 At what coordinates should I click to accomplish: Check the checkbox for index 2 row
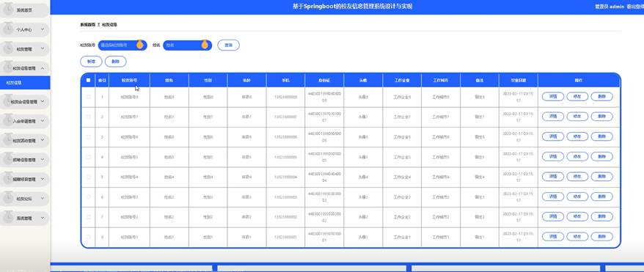[x=88, y=117]
